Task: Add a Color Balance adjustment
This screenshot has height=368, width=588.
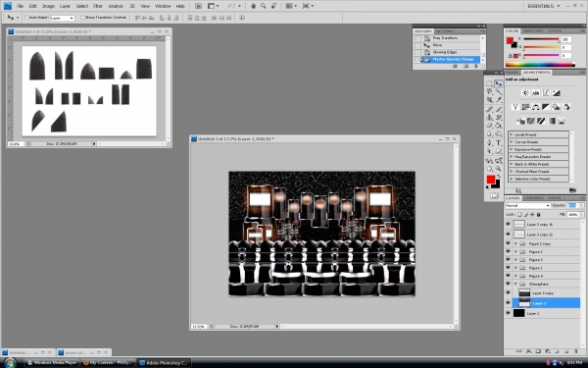Action: click(x=535, y=107)
